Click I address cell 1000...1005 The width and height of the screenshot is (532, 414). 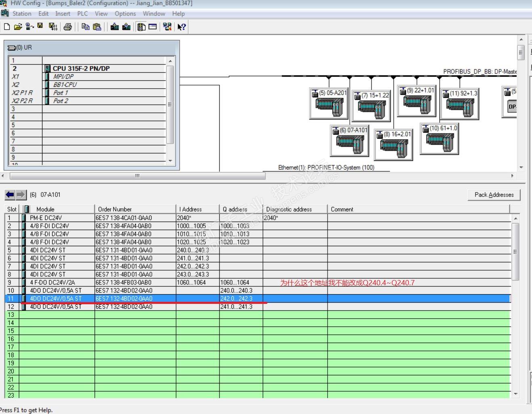pos(198,226)
